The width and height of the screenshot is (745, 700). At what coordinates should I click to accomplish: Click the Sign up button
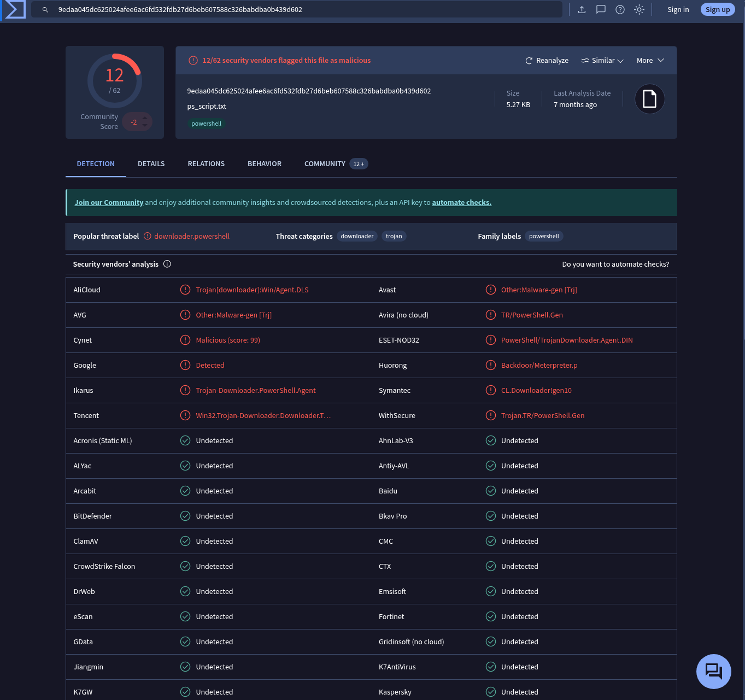point(718,9)
